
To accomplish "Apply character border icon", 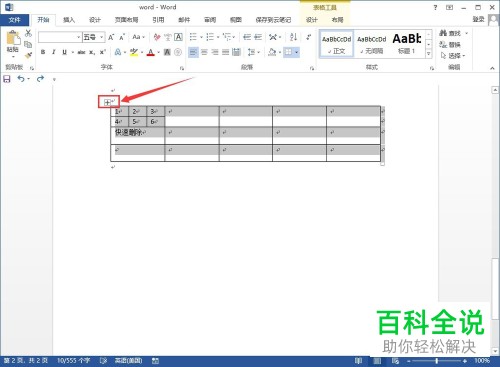I will click(x=179, y=37).
